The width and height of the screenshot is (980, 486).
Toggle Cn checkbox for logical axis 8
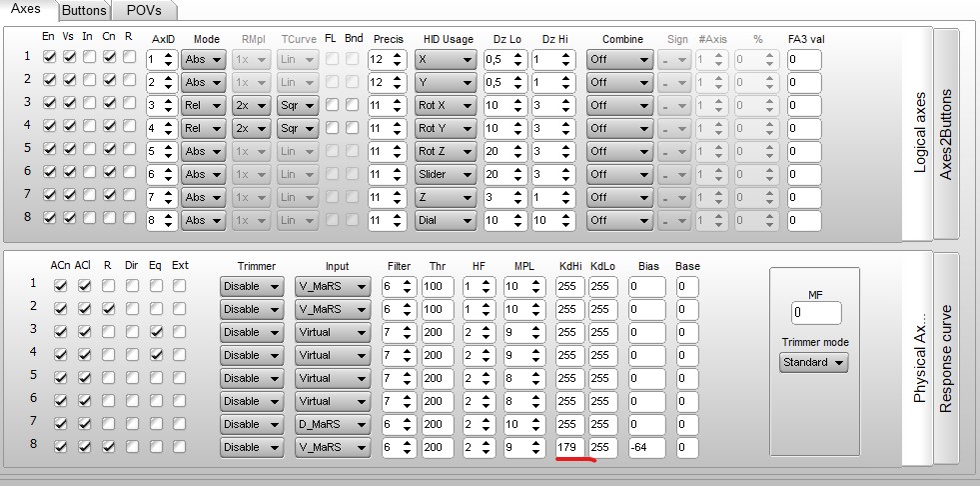(x=109, y=217)
